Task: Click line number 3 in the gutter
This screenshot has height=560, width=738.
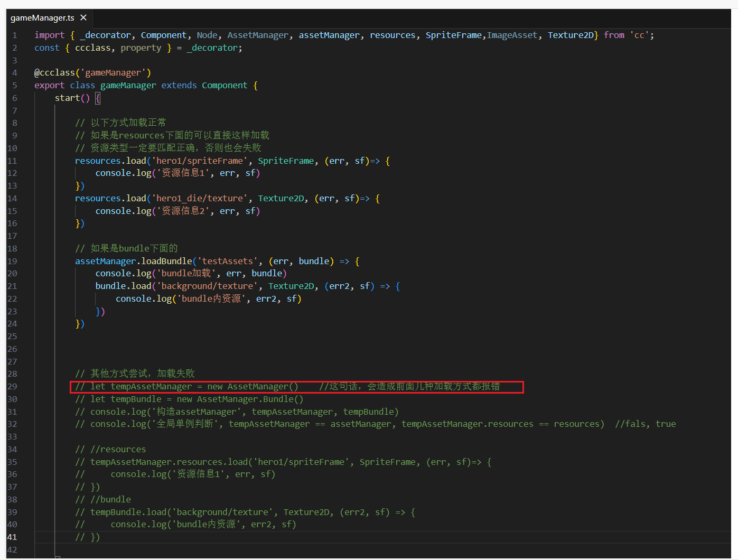Action: coord(14,60)
